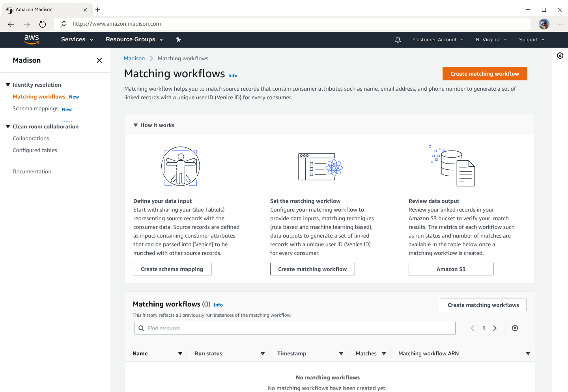Click the AWS logo
The image size is (568, 392).
(x=32, y=39)
